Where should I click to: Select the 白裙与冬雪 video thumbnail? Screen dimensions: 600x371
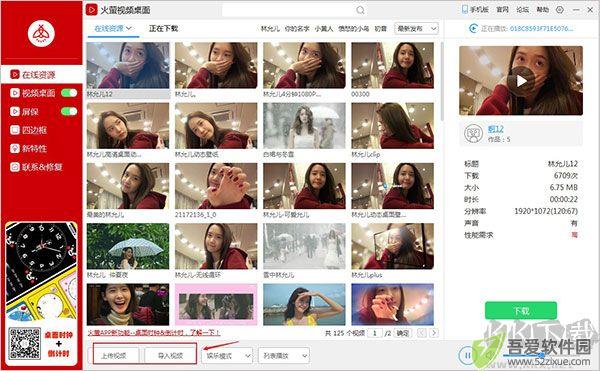pyautogui.click(x=304, y=126)
